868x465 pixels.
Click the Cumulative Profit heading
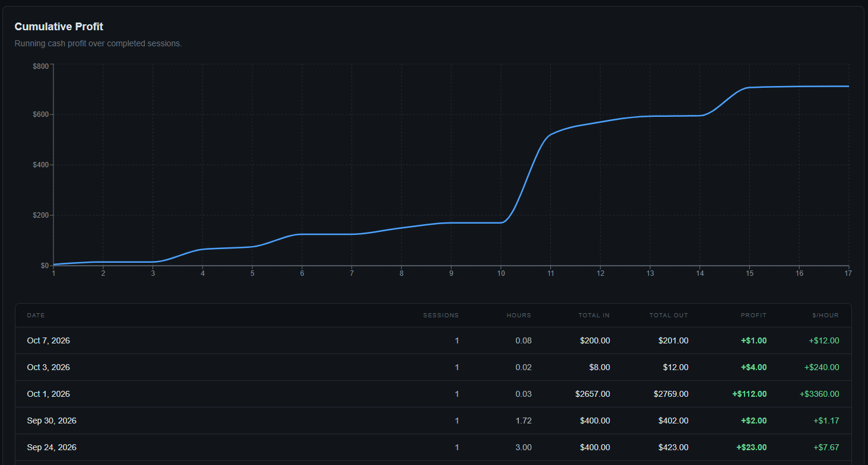pos(59,27)
